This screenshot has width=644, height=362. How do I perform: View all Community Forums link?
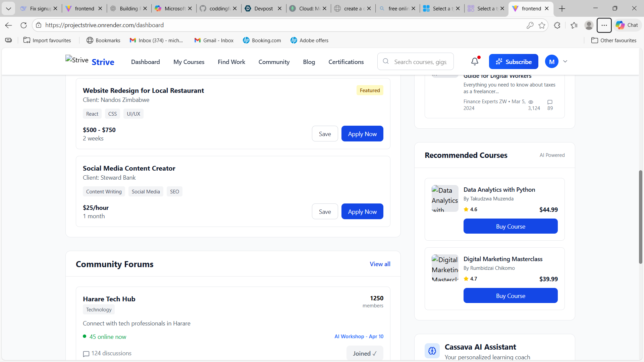click(380, 264)
